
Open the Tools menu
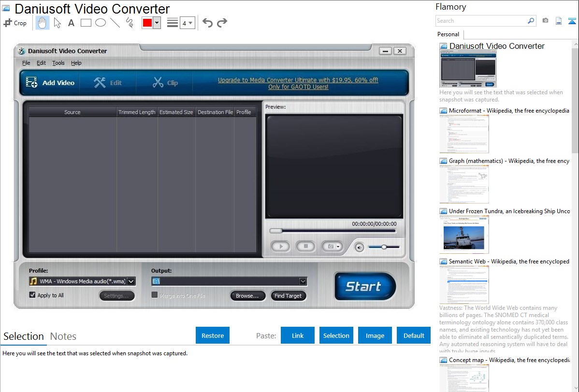[58, 63]
